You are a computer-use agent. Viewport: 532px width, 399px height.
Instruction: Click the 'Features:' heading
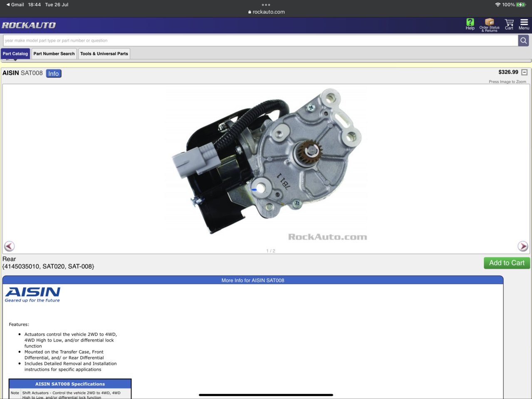pos(19,325)
